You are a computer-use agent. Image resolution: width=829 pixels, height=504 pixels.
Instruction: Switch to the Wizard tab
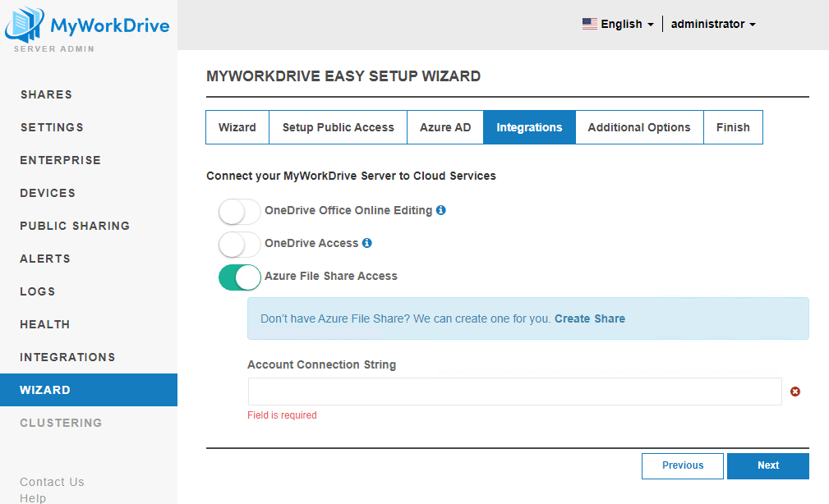237,127
